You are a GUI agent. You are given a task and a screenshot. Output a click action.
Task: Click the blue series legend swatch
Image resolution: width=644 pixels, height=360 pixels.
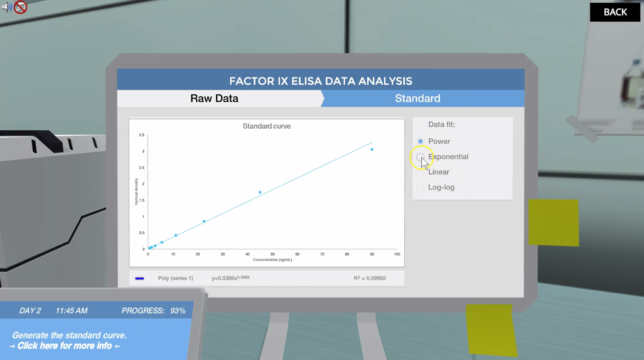coord(140,278)
